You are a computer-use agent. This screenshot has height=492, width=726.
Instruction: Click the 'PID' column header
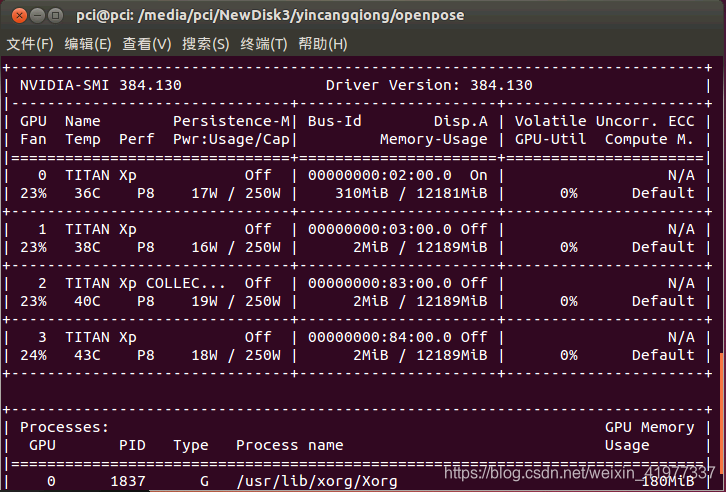(x=132, y=445)
